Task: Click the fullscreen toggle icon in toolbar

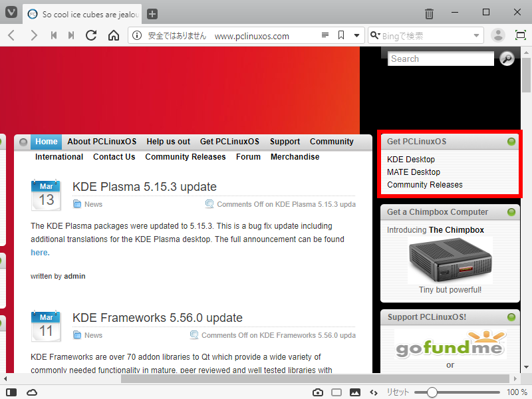Action: pos(521,35)
